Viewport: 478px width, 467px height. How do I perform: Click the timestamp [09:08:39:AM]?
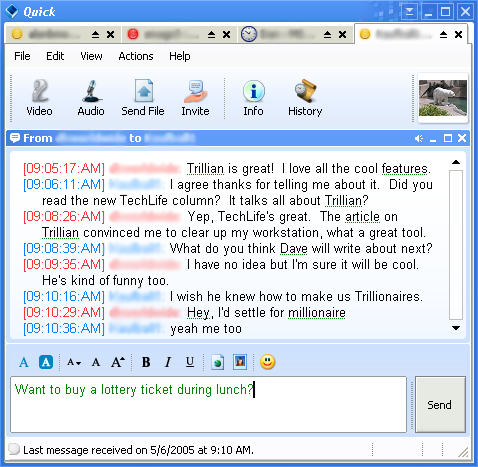tap(64, 248)
